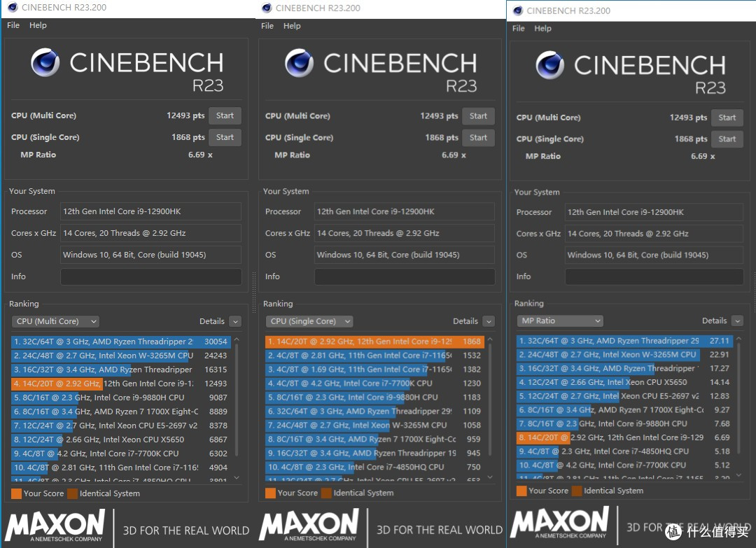The width and height of the screenshot is (756, 548).
Task: Select Xeon W-3265M row with ratio 22.91
Action: click(624, 355)
